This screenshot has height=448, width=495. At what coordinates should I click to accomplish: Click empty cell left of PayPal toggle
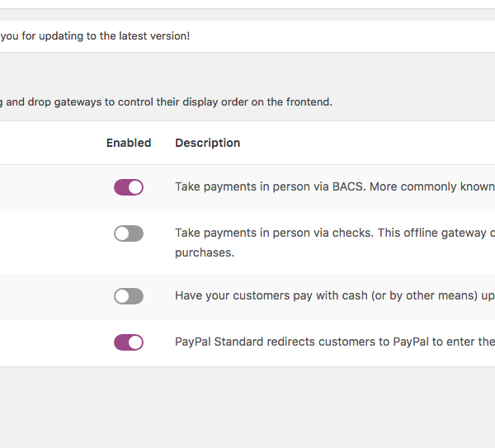(49, 342)
